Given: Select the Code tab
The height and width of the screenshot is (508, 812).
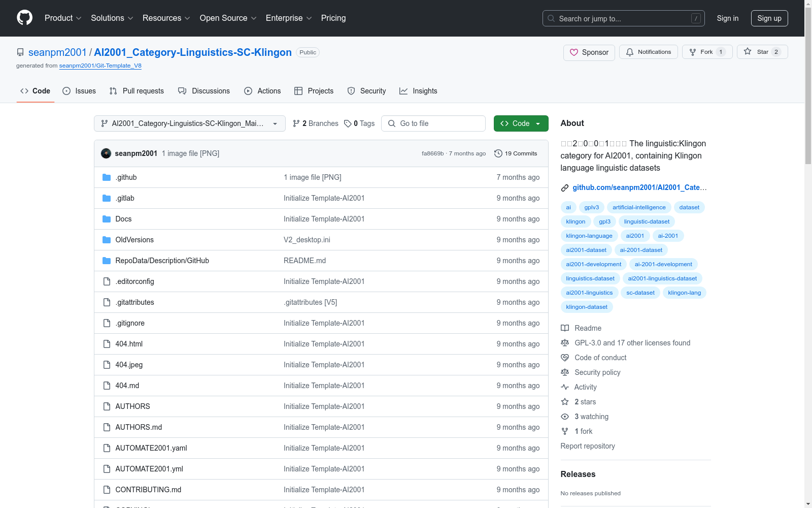Looking at the screenshot, I should (36, 91).
